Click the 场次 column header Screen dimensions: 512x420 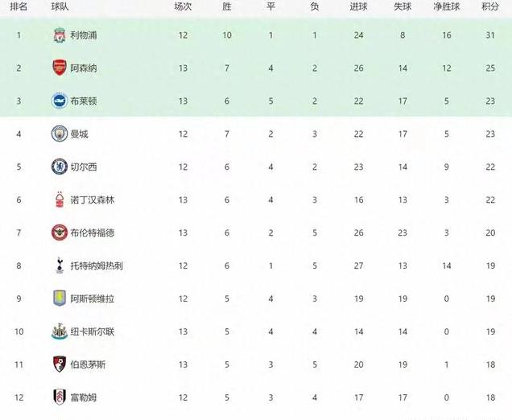(183, 6)
